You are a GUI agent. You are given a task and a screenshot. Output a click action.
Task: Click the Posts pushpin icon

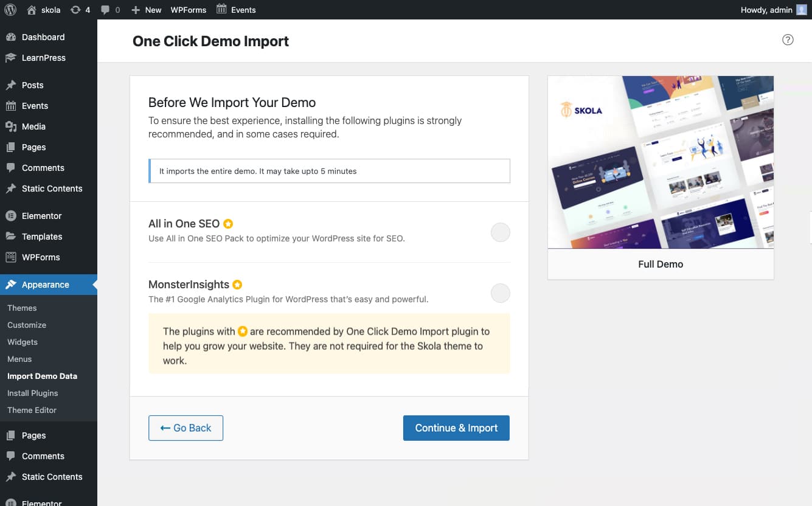click(11, 85)
